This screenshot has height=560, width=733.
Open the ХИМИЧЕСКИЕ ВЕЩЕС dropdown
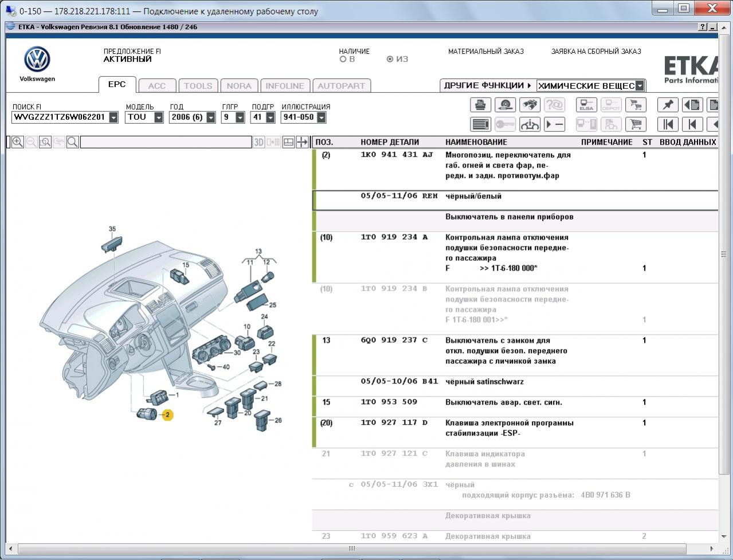[x=640, y=86]
